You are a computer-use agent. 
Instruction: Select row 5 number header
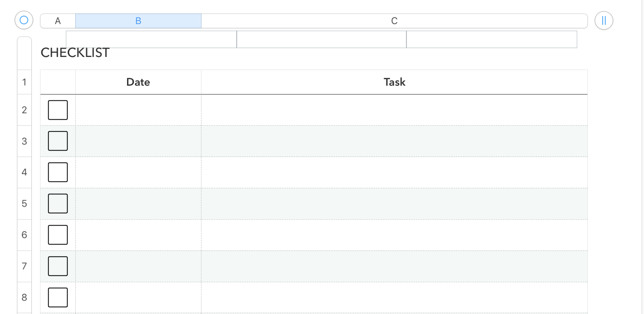tap(24, 204)
